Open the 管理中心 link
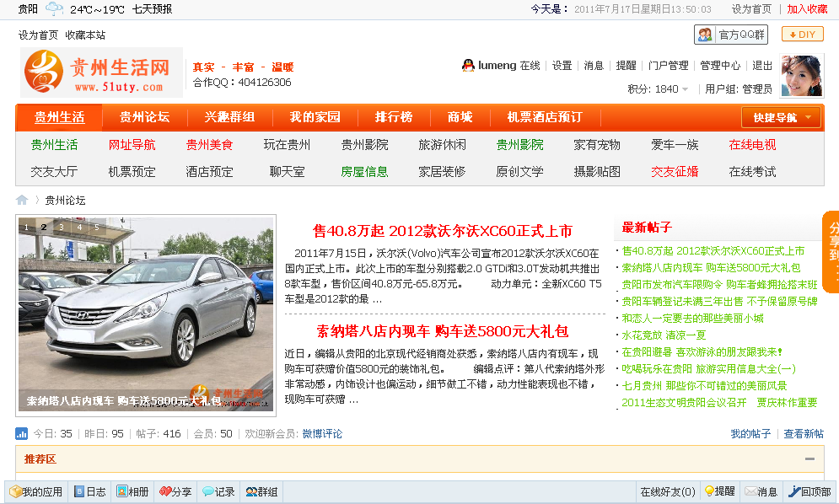This screenshot has width=839, height=504. [720, 65]
